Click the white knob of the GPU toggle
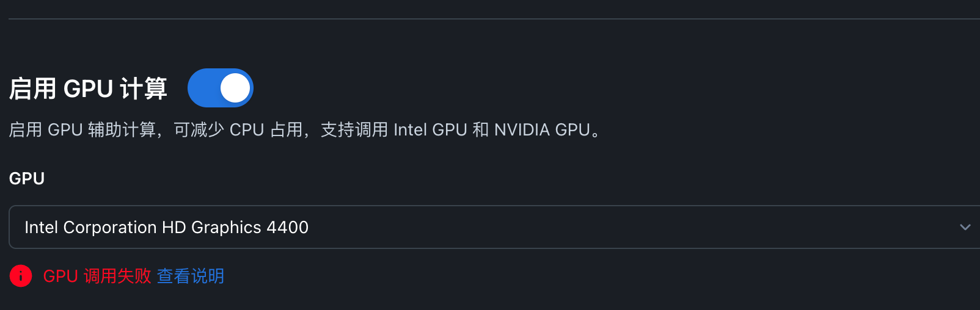The image size is (980, 310). (x=235, y=88)
